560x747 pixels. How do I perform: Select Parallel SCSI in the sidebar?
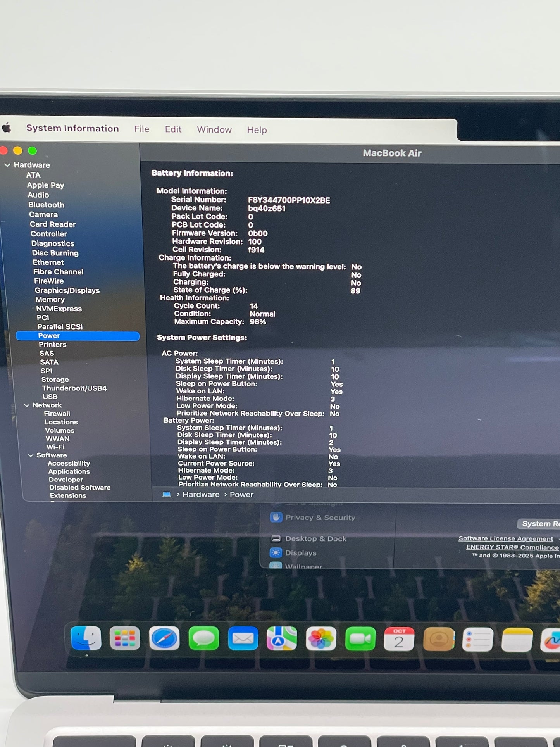[x=60, y=326]
